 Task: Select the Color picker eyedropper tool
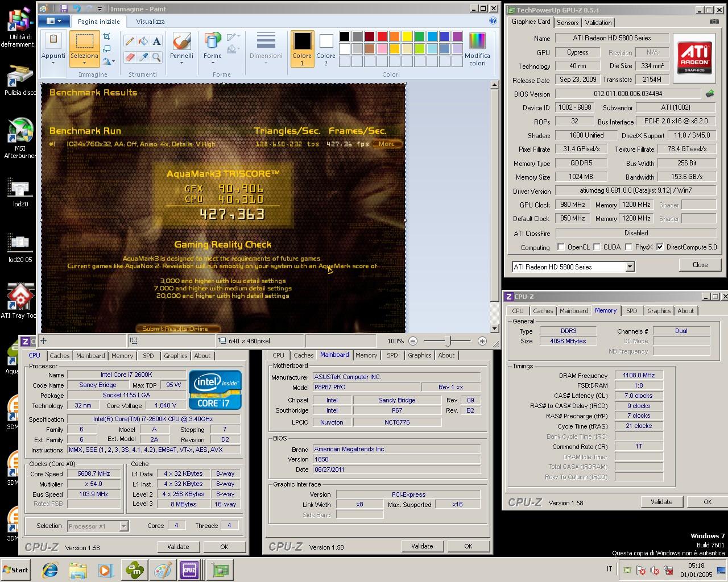(x=143, y=57)
